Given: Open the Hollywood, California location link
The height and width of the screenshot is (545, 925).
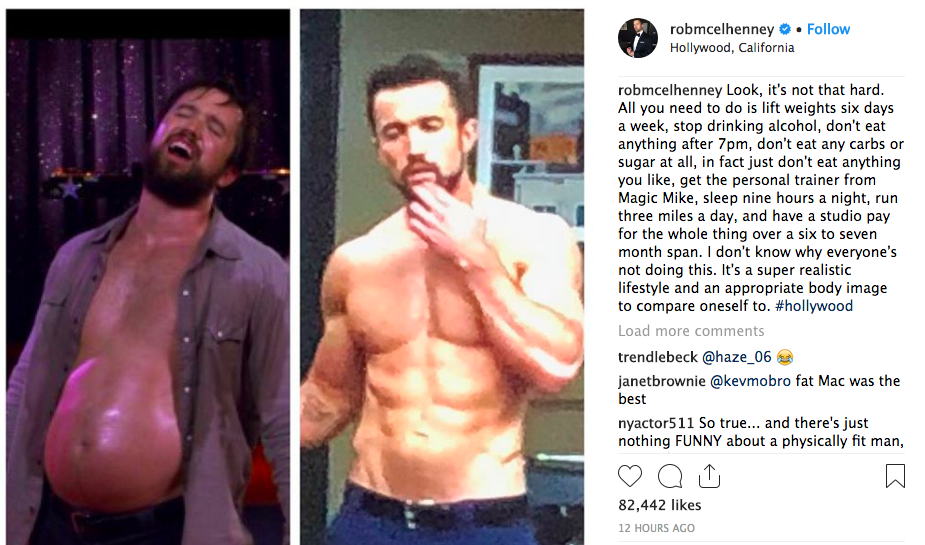Looking at the screenshot, I should pyautogui.click(x=732, y=48).
